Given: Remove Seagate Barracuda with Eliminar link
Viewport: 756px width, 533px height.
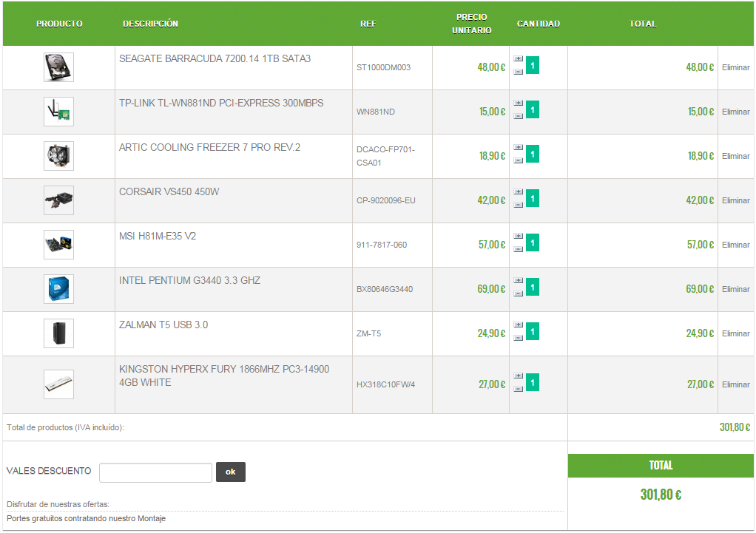Looking at the screenshot, I should pyautogui.click(x=736, y=67).
